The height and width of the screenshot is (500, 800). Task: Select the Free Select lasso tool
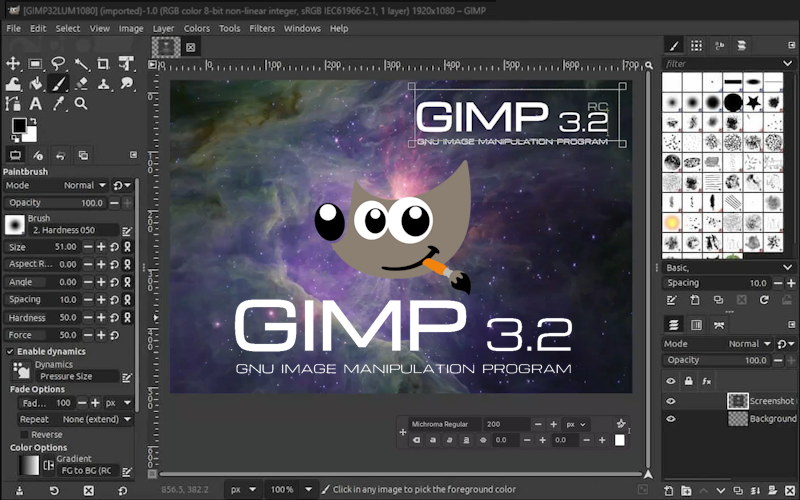tap(58, 63)
